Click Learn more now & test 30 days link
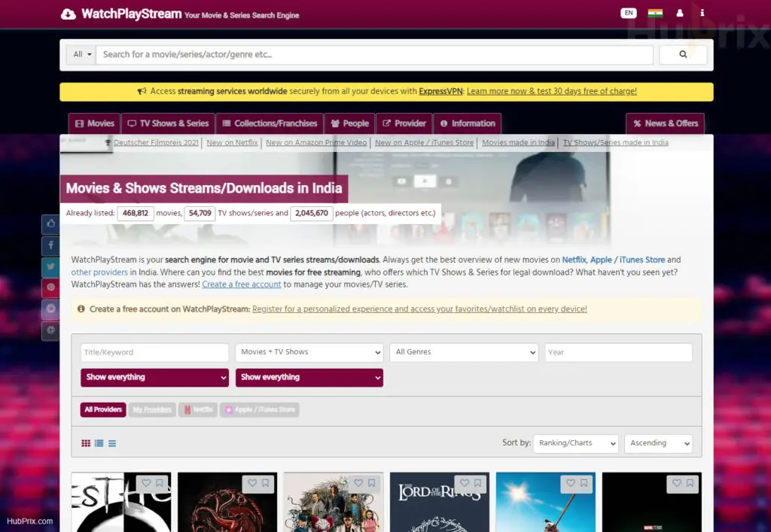Viewport: 771px width, 532px height. (x=552, y=91)
